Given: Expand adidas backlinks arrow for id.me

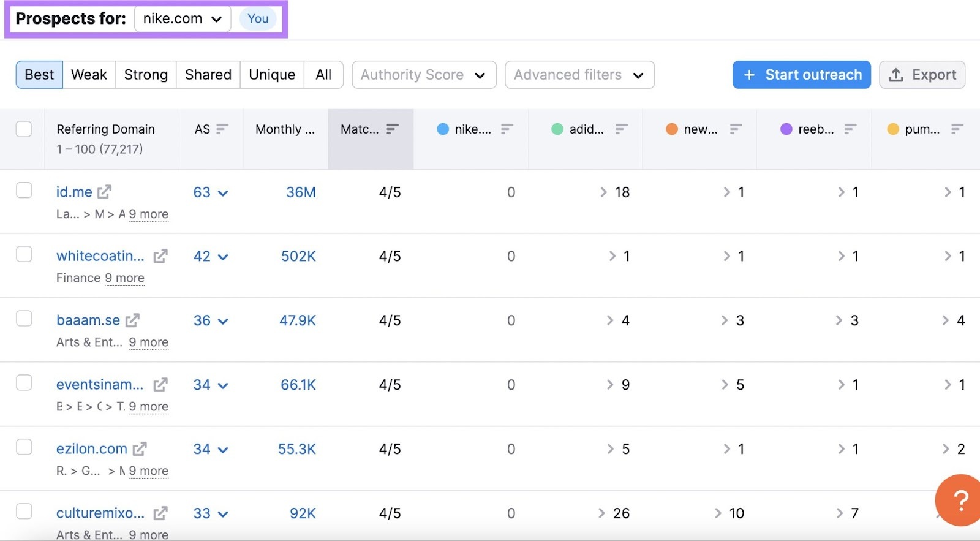Looking at the screenshot, I should [603, 192].
